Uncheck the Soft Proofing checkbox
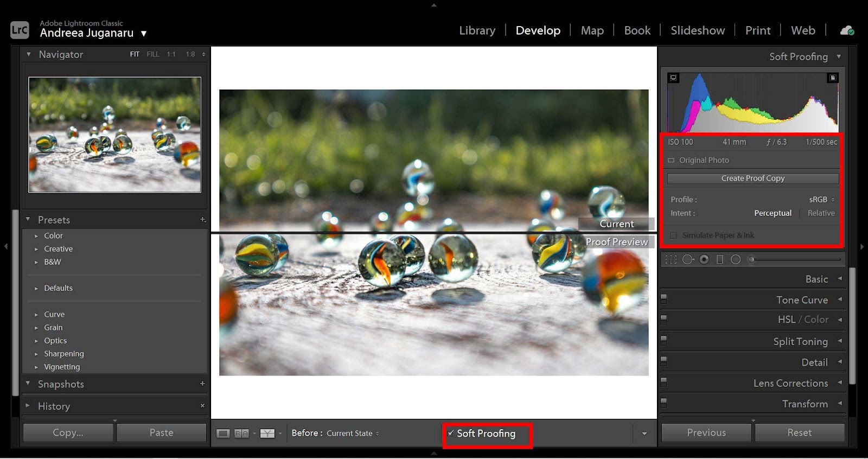The height and width of the screenshot is (459, 868). [450, 433]
